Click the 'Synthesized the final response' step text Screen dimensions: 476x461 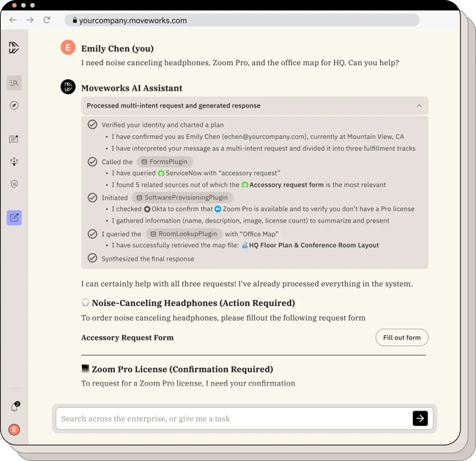pyautogui.click(x=148, y=259)
